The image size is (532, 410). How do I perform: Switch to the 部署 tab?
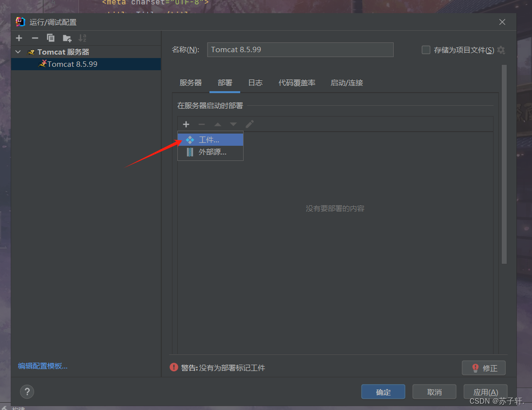[225, 83]
